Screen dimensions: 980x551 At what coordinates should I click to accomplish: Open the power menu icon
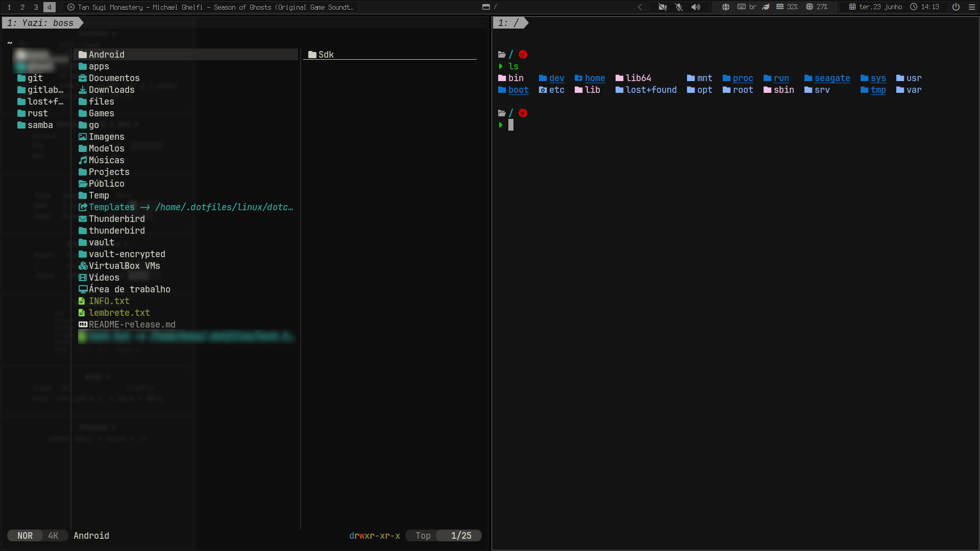(x=956, y=7)
